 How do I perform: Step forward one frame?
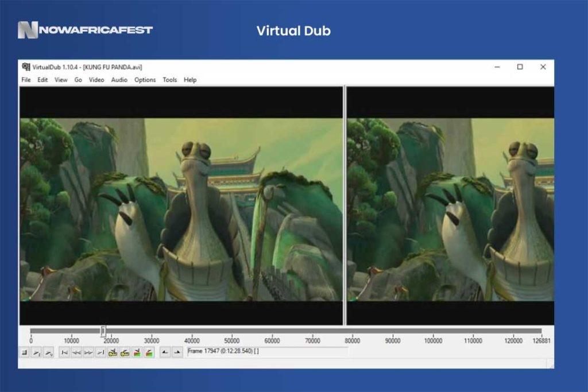88,352
